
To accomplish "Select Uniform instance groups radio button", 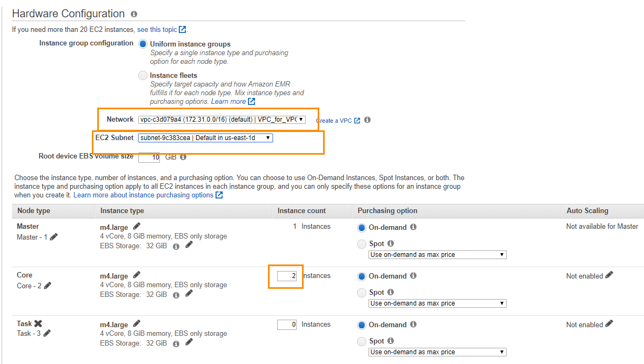I will (143, 44).
